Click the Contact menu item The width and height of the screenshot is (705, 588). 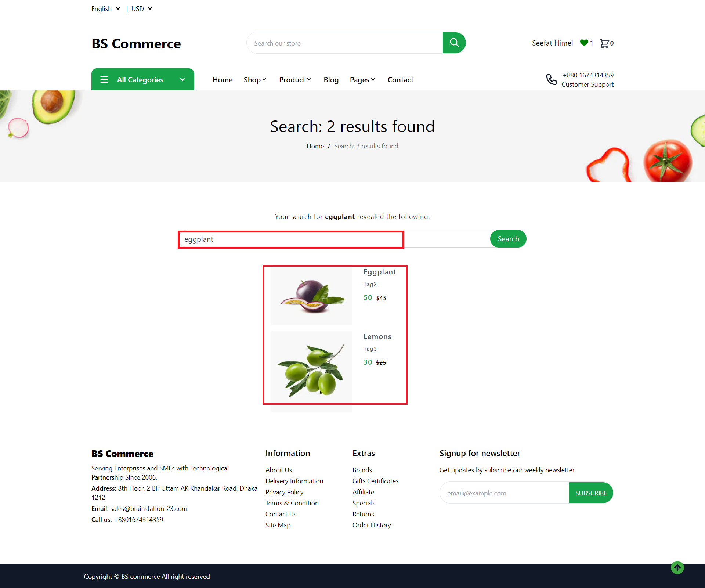click(x=401, y=80)
